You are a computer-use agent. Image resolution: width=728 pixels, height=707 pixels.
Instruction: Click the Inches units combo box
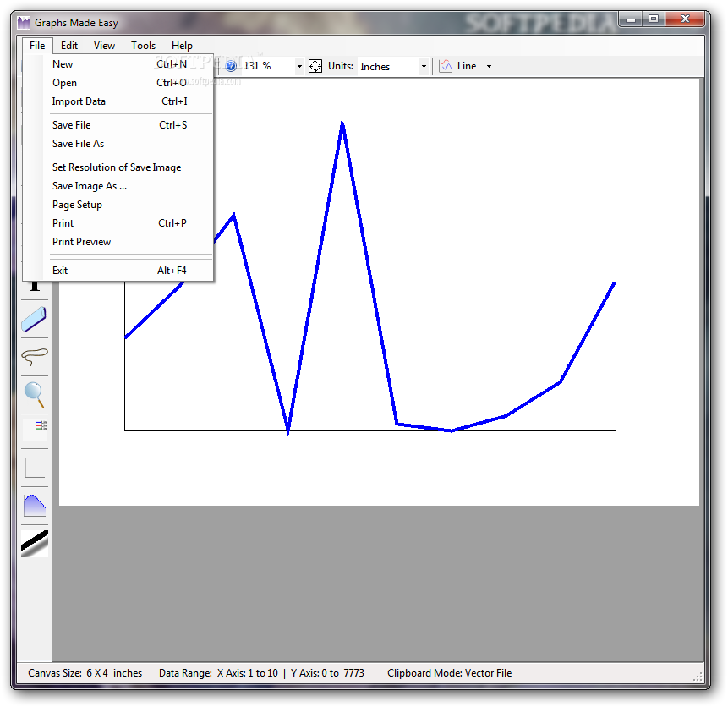393,67
